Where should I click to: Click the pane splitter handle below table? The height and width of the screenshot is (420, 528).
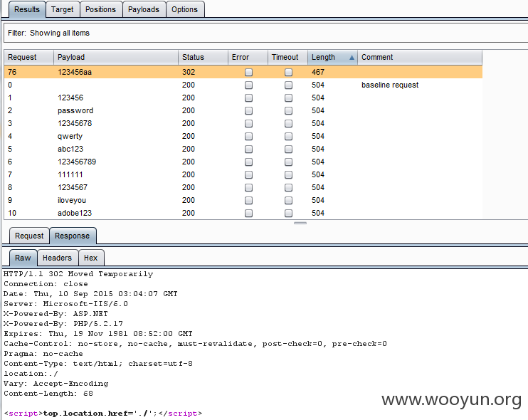(300, 223)
